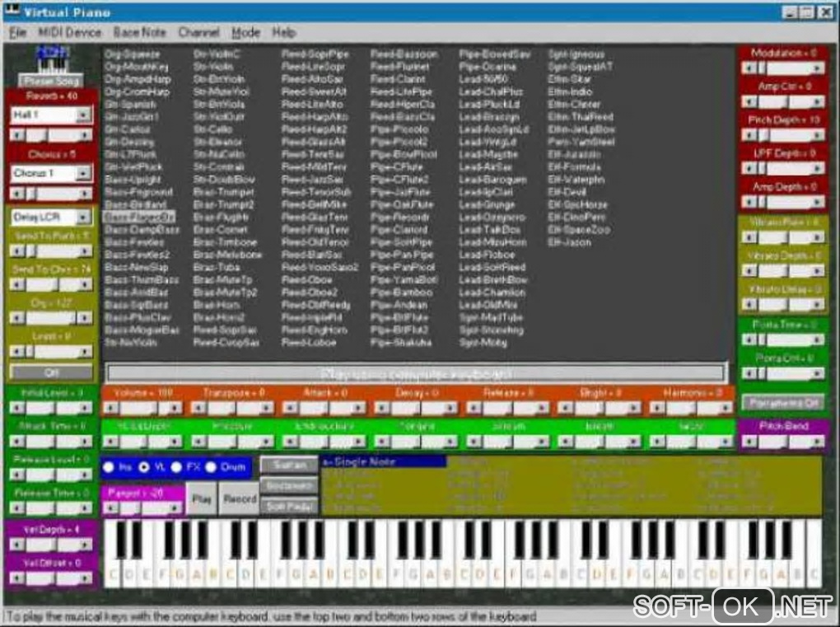840x627 pixels.
Task: Select the highlighted Bass voice in the list
Action: (x=138, y=217)
